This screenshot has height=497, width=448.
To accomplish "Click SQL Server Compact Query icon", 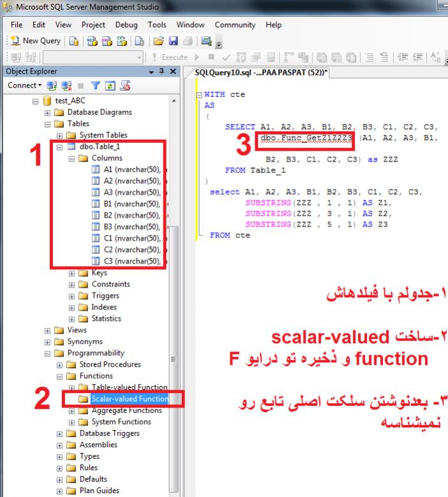I will click(x=140, y=41).
